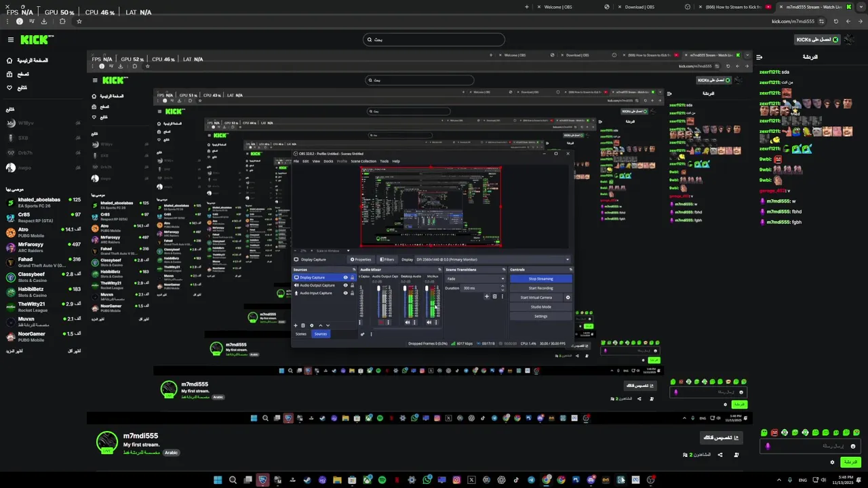This screenshot has height=488, width=868.
Task: Adjust Audio Output Capture volume fader
Action: coord(378,289)
